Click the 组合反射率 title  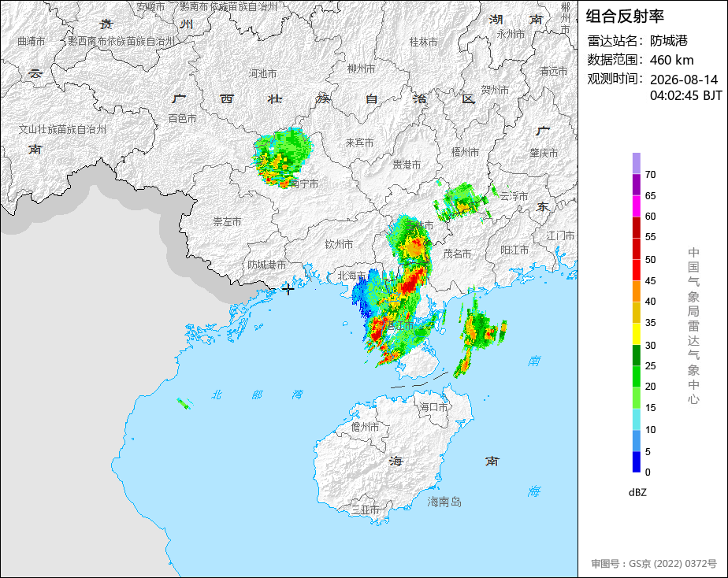pyautogui.click(x=625, y=16)
